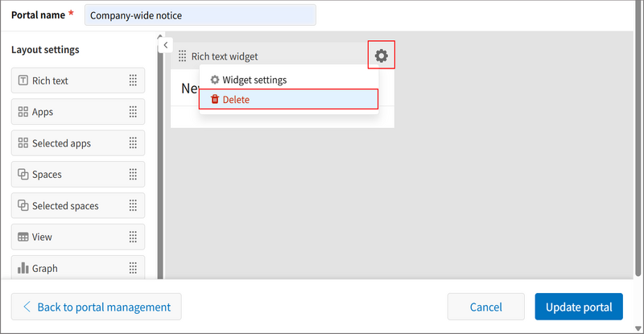Click the Selected spaces icon

click(23, 206)
